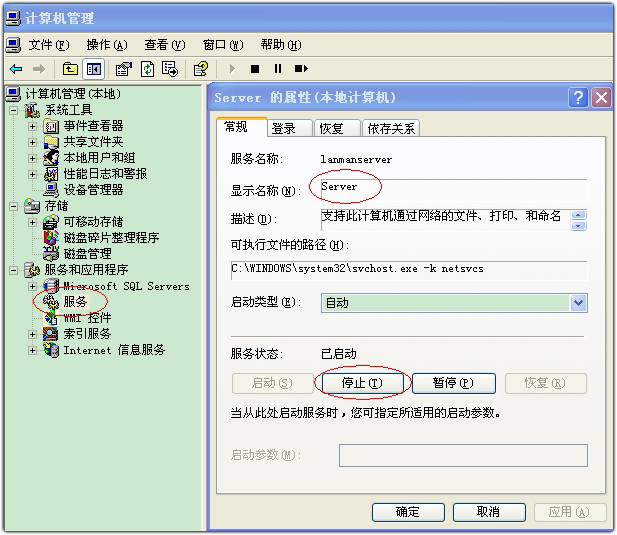Click the 确定 button
This screenshot has height=535, width=617.
click(408, 512)
